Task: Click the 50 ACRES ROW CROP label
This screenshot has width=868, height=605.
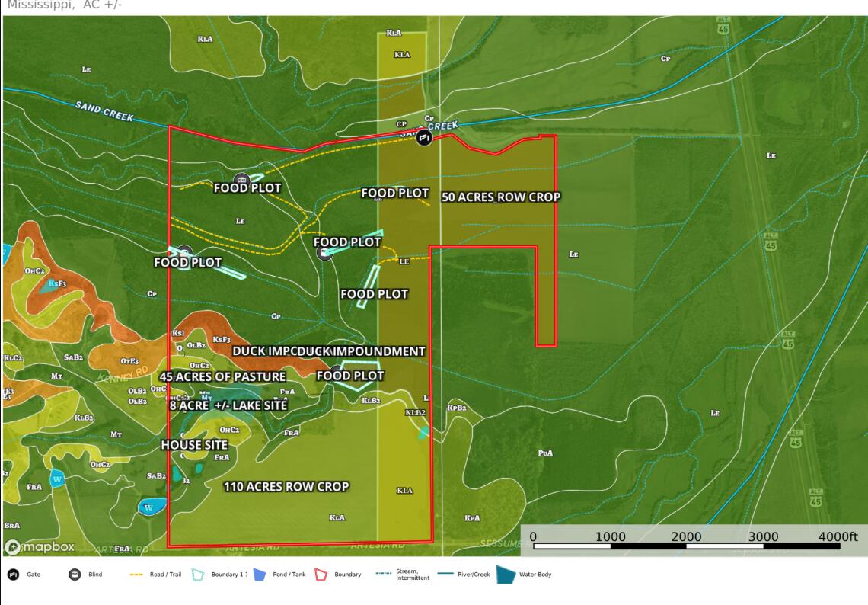Action: pyautogui.click(x=501, y=197)
